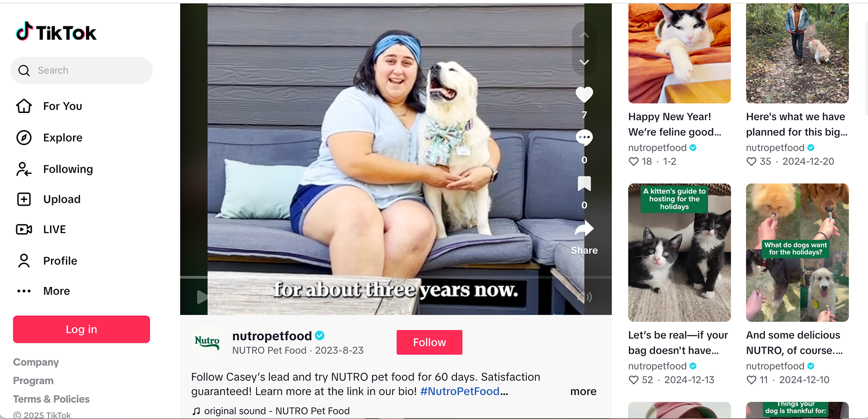Go to next video with down chevron

coord(584,62)
